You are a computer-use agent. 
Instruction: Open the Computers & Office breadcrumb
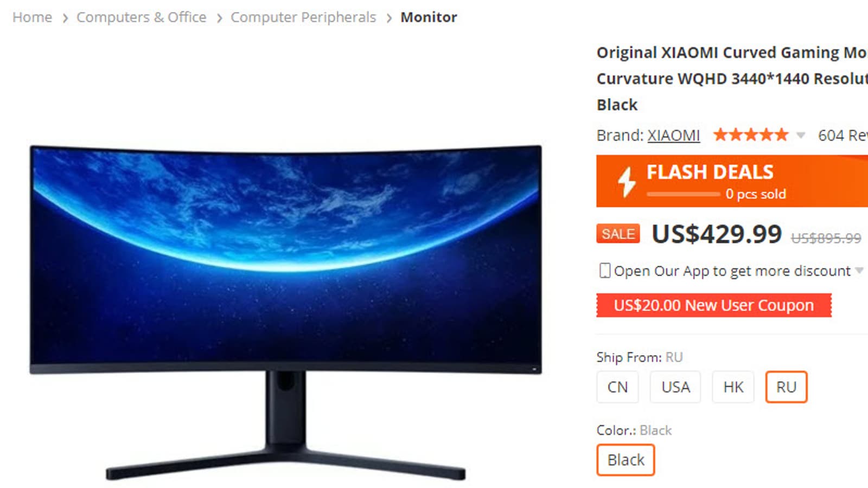click(141, 17)
